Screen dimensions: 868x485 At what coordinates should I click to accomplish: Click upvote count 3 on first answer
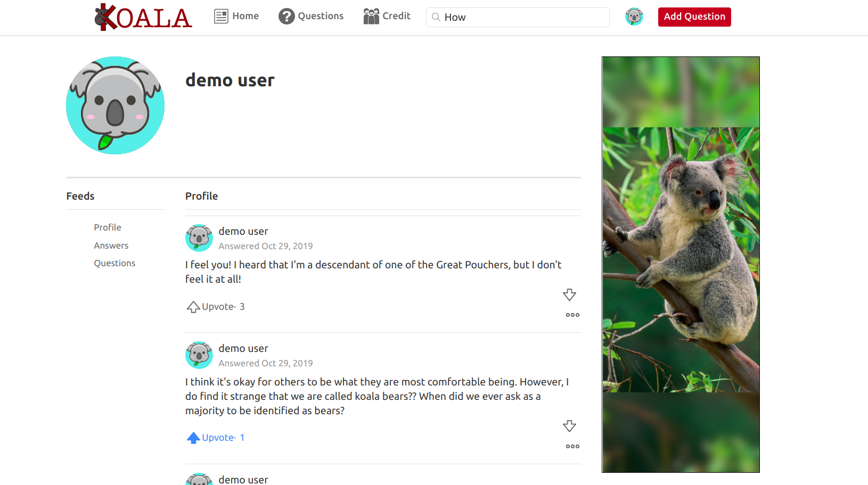coord(242,307)
